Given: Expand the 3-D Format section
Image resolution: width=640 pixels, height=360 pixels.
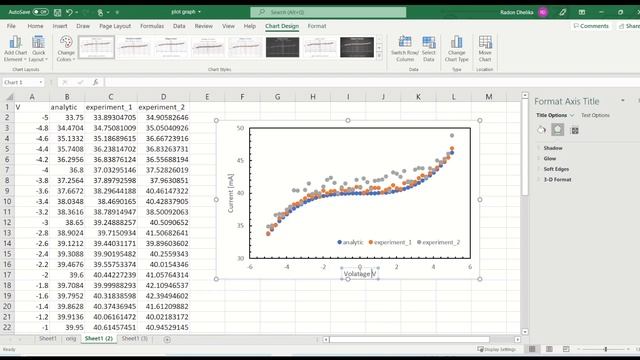Looking at the screenshot, I should pyautogui.click(x=557, y=180).
